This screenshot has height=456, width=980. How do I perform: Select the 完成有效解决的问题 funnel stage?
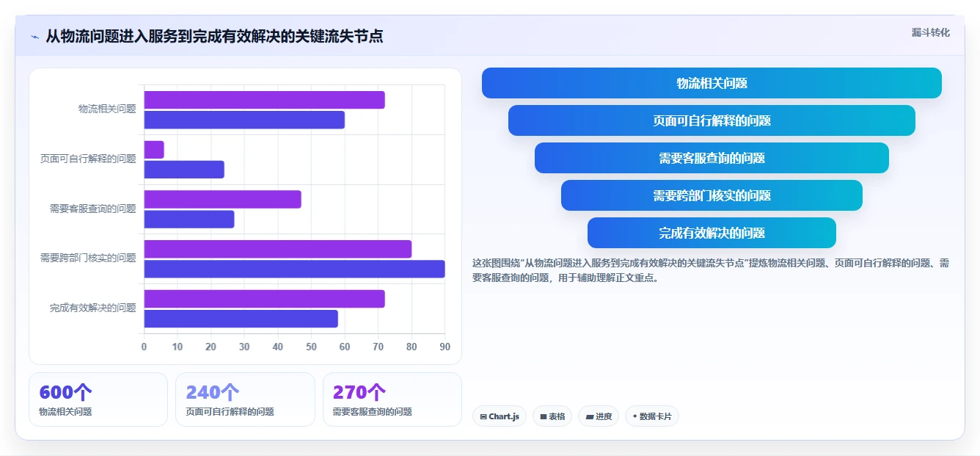[x=712, y=233]
